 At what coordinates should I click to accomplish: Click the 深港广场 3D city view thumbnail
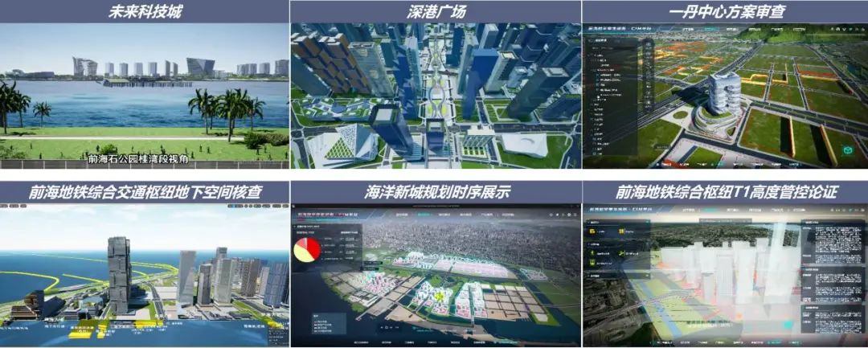435,95
